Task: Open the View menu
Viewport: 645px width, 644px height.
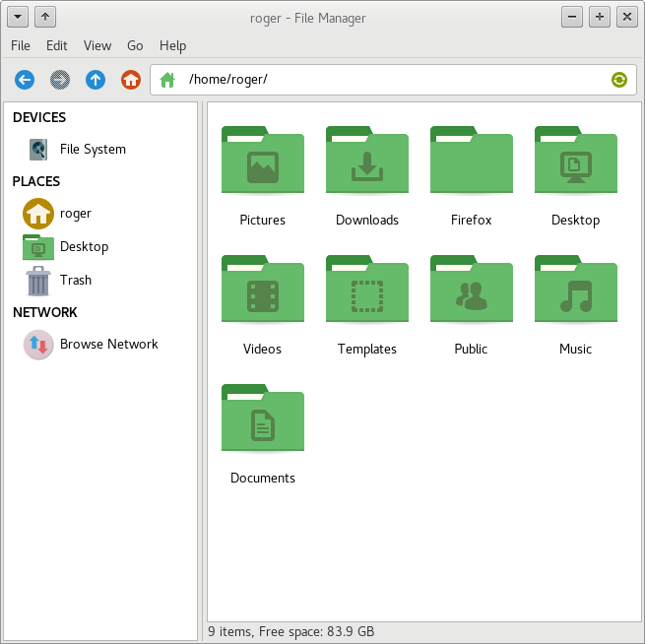Action: [97, 45]
